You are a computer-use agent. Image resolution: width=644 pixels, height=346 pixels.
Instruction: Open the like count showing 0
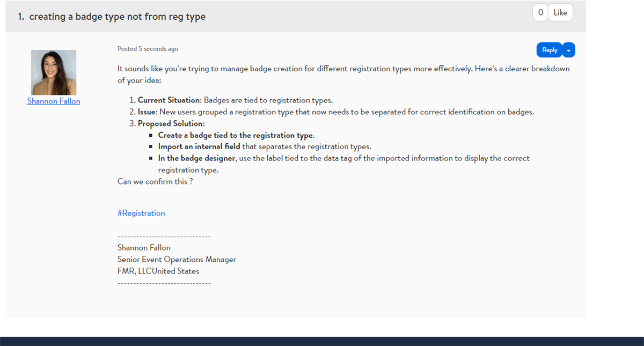(540, 13)
